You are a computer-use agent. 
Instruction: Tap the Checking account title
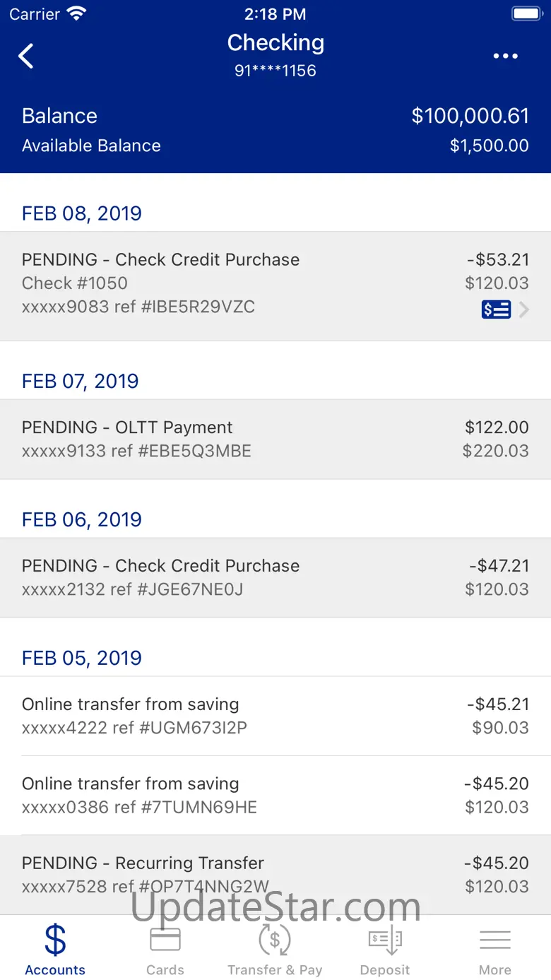point(275,43)
